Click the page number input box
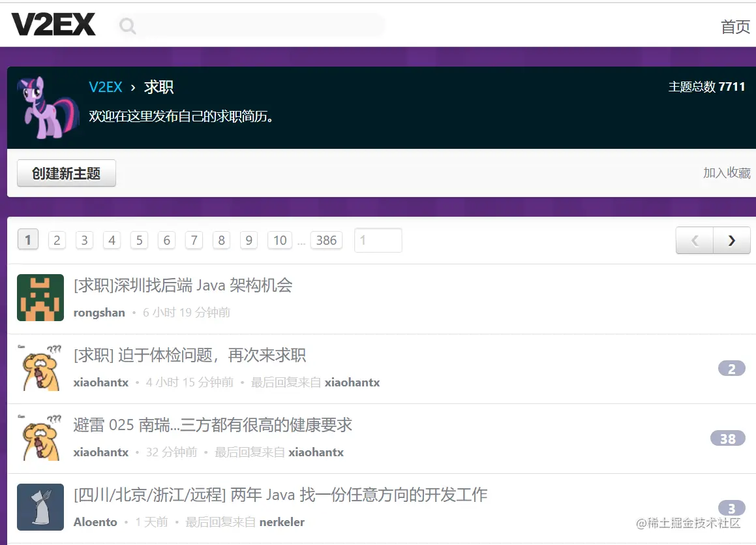 (x=378, y=240)
